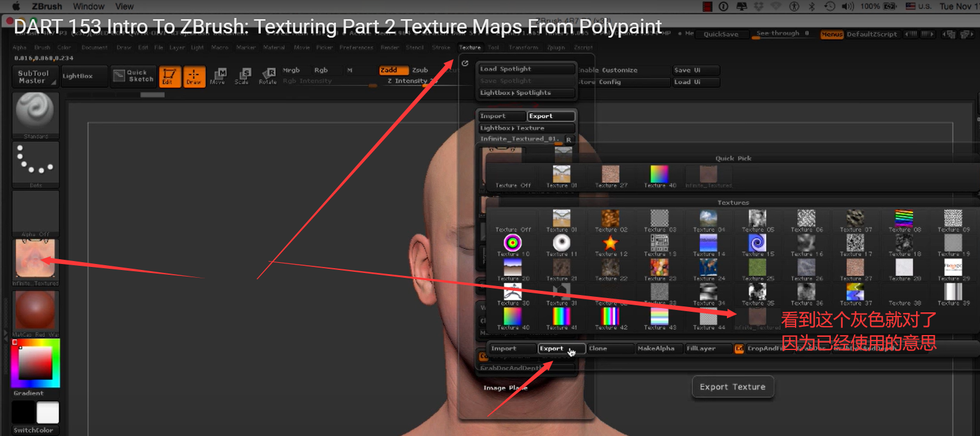980x436 pixels.
Task: Enable Mrgb painting mode
Action: tap(291, 70)
